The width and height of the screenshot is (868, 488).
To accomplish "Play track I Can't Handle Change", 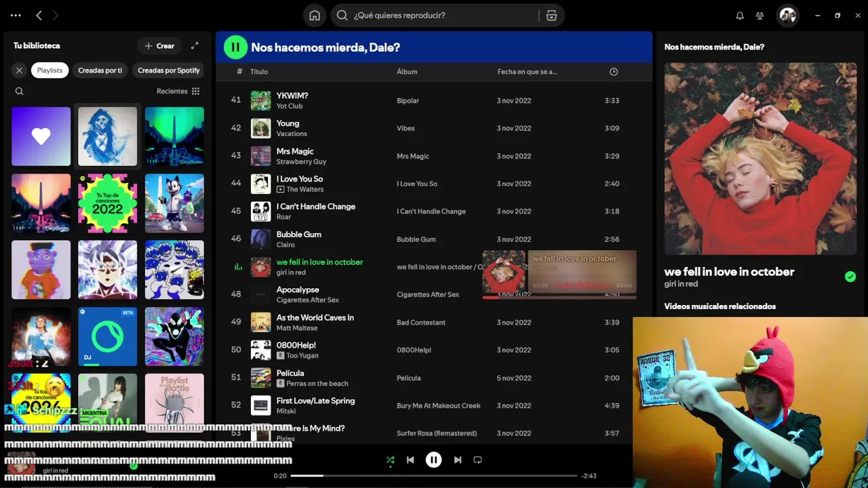I will point(316,207).
